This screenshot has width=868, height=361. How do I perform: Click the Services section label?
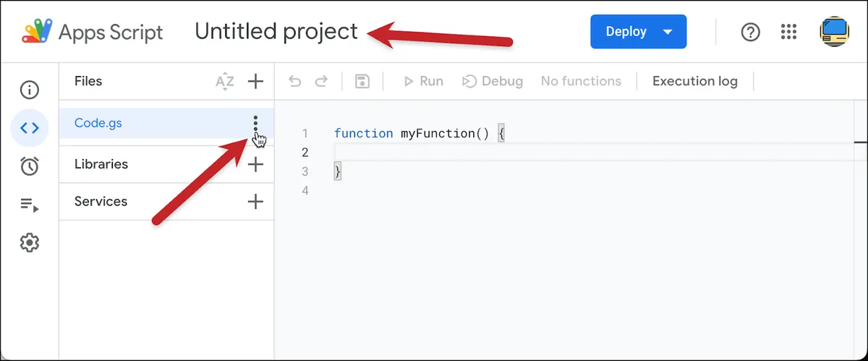(x=101, y=202)
